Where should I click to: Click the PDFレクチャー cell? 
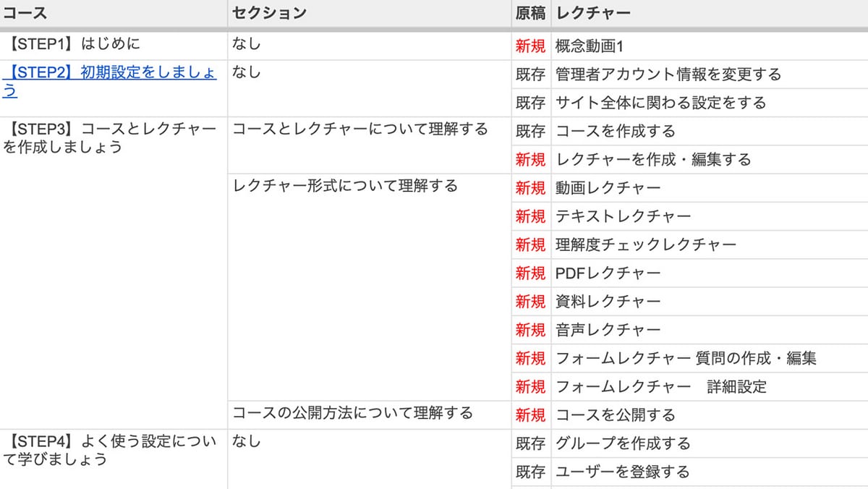(709, 273)
